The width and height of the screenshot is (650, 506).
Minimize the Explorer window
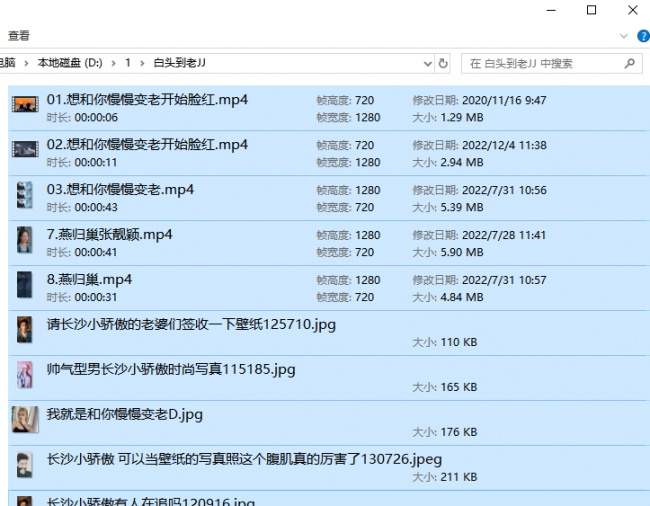click(x=551, y=10)
